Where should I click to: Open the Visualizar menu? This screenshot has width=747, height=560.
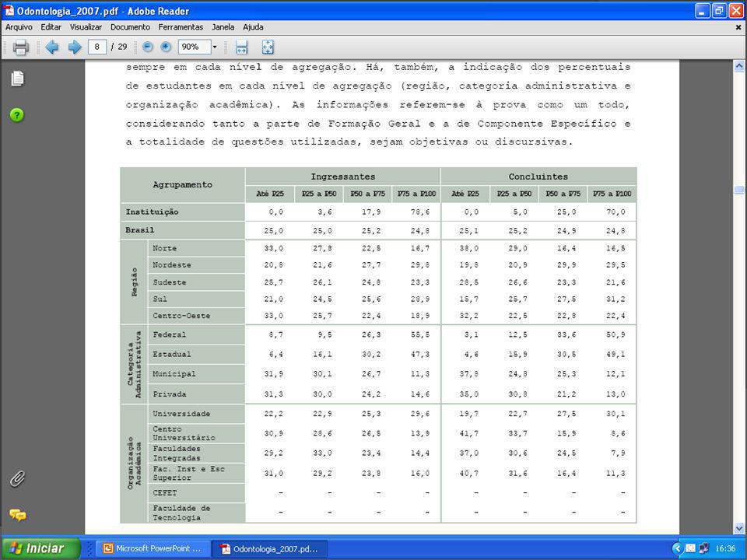coord(86,27)
